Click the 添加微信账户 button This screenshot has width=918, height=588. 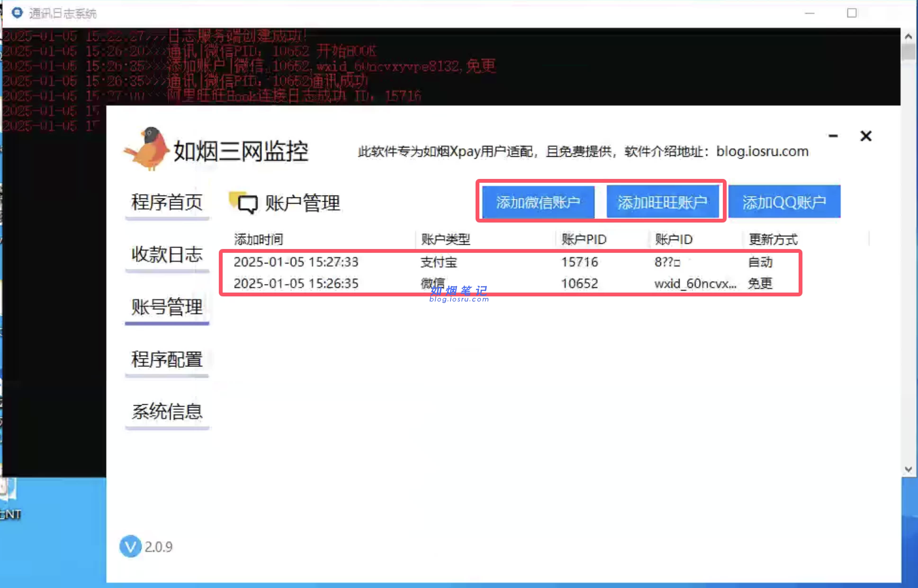pyautogui.click(x=538, y=202)
